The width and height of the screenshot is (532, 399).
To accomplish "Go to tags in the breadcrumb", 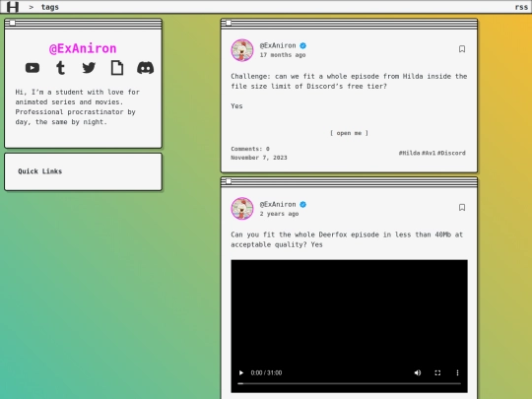I will click(x=50, y=7).
